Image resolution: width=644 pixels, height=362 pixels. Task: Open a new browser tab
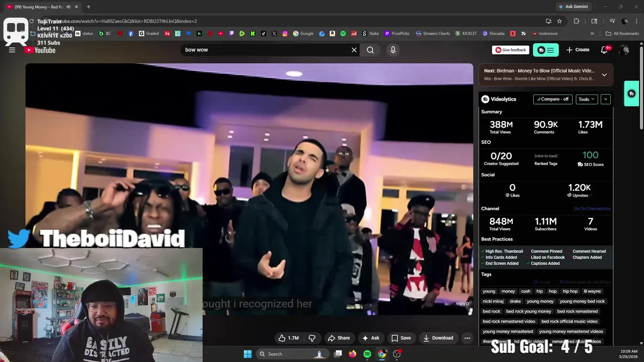click(x=89, y=7)
